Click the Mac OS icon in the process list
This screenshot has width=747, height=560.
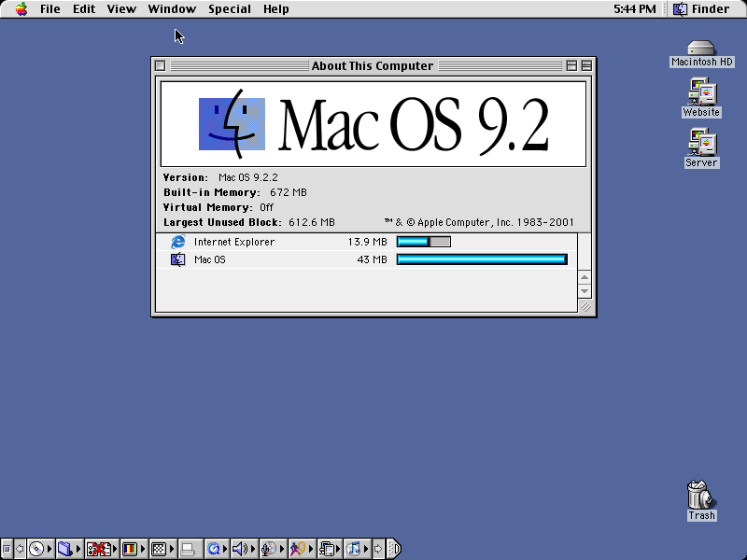(177, 259)
